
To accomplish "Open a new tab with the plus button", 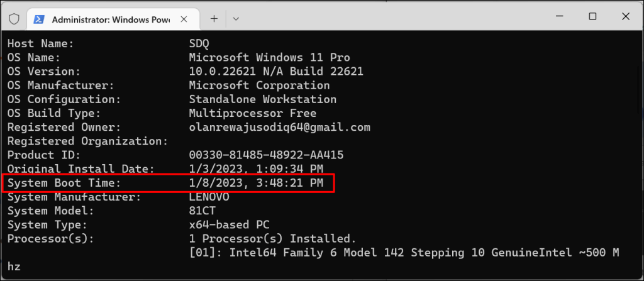I will (214, 19).
